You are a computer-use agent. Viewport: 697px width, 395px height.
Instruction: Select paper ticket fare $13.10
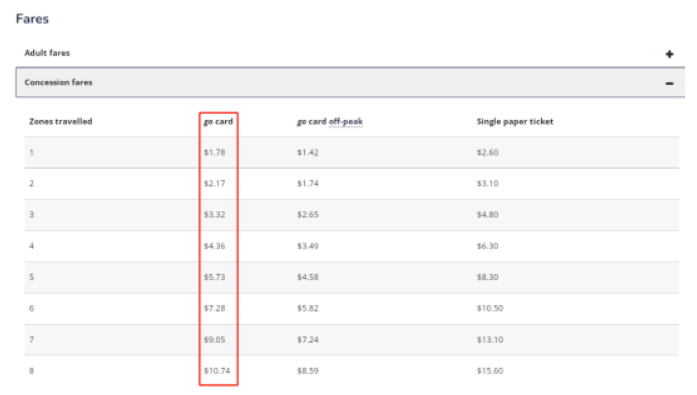pyautogui.click(x=490, y=339)
